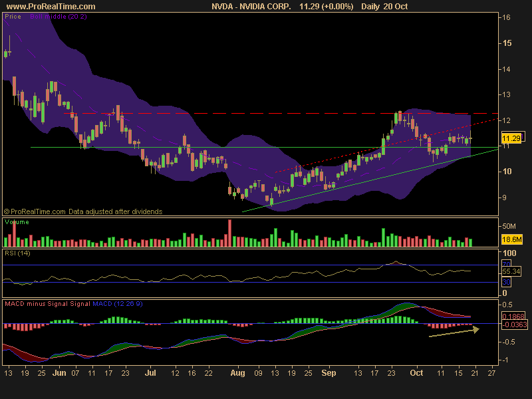Click the tallest red volume bar
This screenshot has height=399, width=532.
229,233
